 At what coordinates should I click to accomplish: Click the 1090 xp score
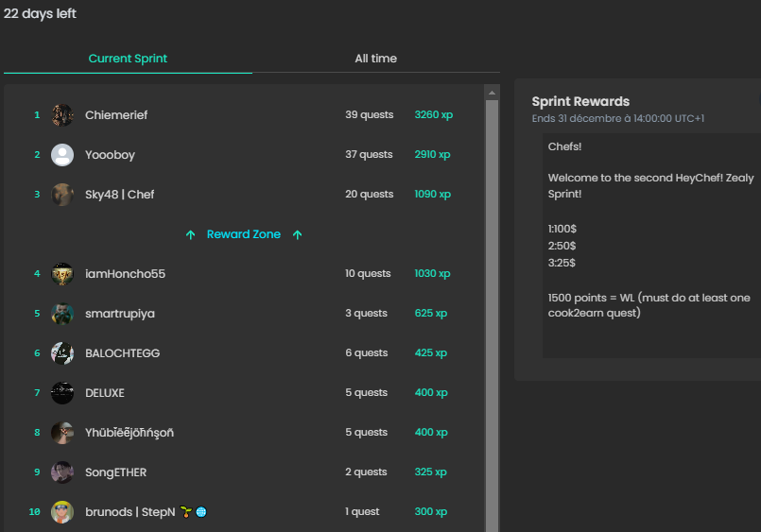432,195
